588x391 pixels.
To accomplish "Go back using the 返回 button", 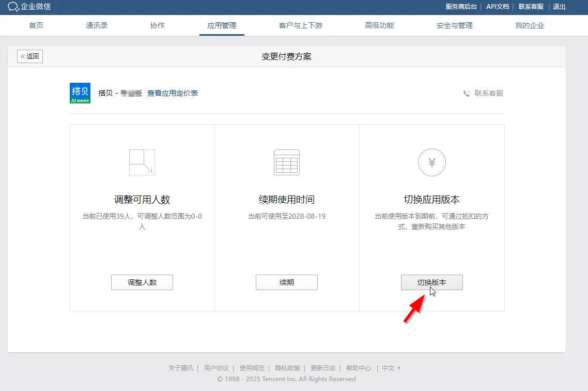I will pyautogui.click(x=30, y=56).
